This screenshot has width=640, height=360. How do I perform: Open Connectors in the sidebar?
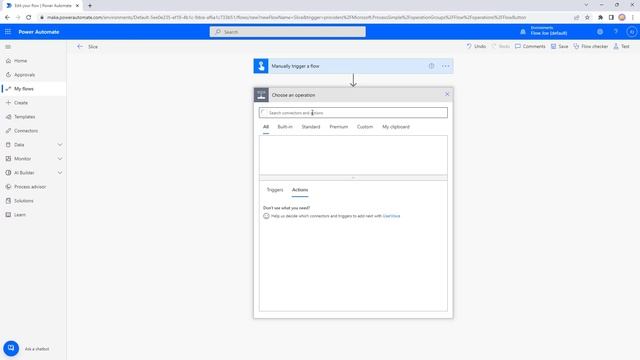26,131
